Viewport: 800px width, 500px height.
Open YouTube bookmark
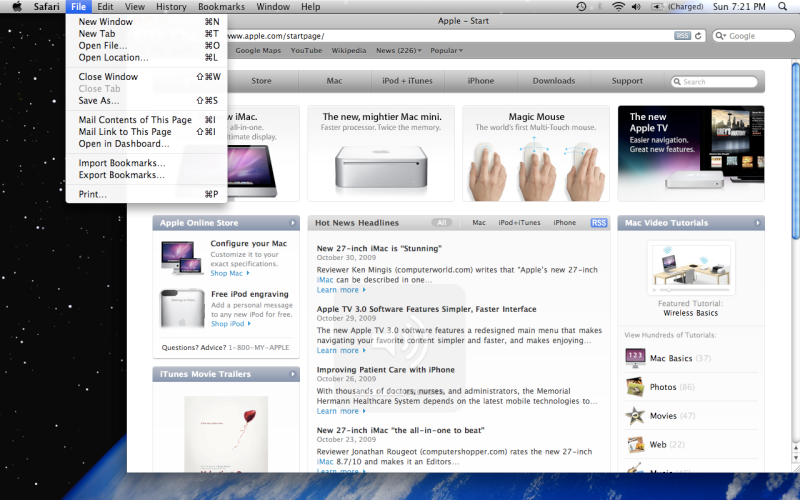coord(306,51)
